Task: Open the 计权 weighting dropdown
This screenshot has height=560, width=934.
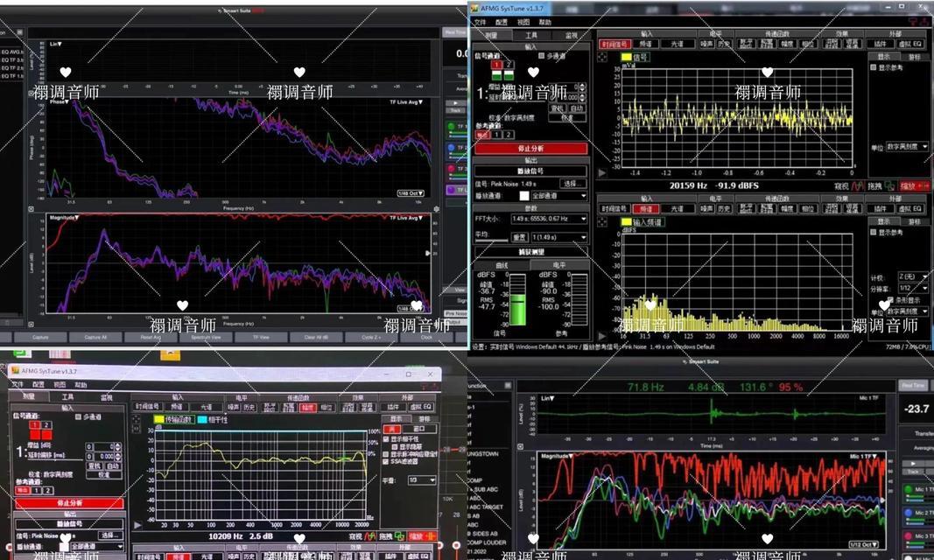Action: (x=913, y=277)
